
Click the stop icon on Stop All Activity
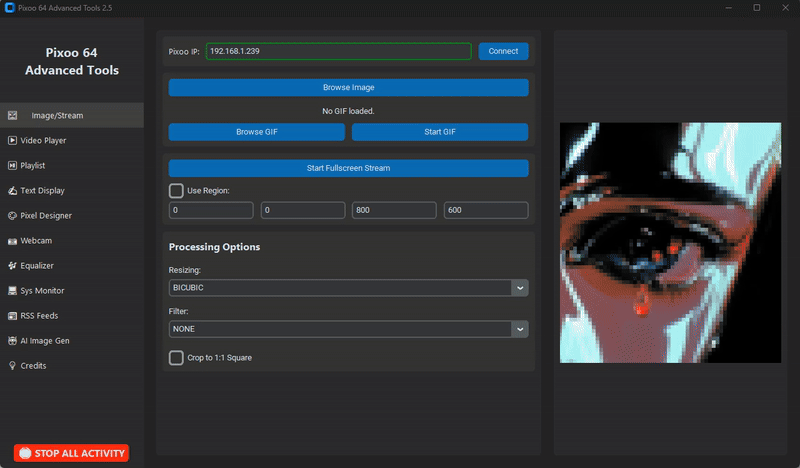pos(25,453)
